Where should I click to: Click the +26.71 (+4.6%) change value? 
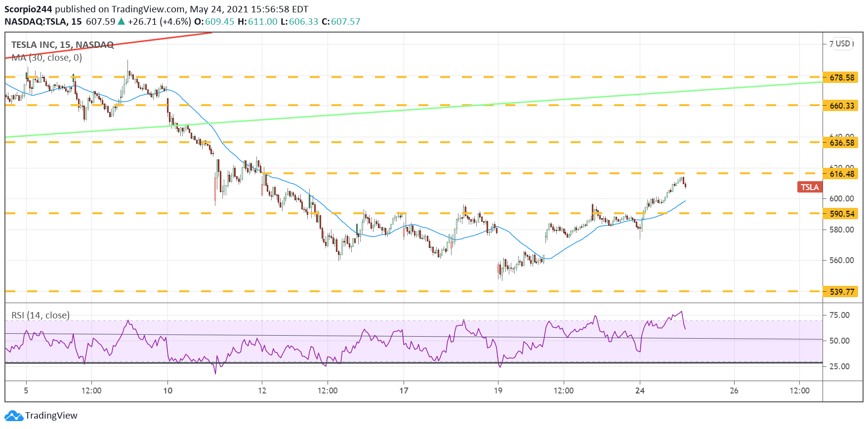[x=159, y=22]
